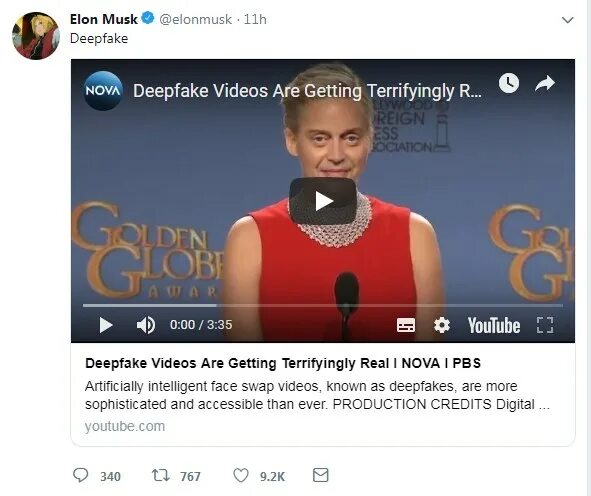Play video with large center button
Image resolution: width=591 pixels, height=496 pixels.
pyautogui.click(x=323, y=201)
